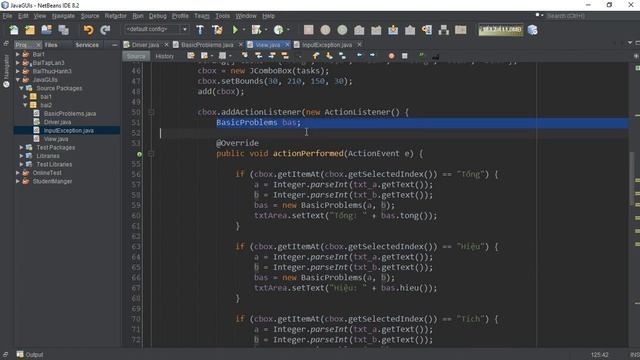This screenshot has width=640, height=360.
Task: Click the Debug Project icon
Action: [x=256, y=30]
